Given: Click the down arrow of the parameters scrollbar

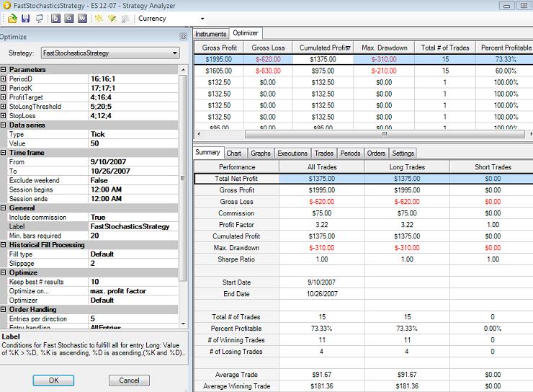Looking at the screenshot, I should [183, 324].
